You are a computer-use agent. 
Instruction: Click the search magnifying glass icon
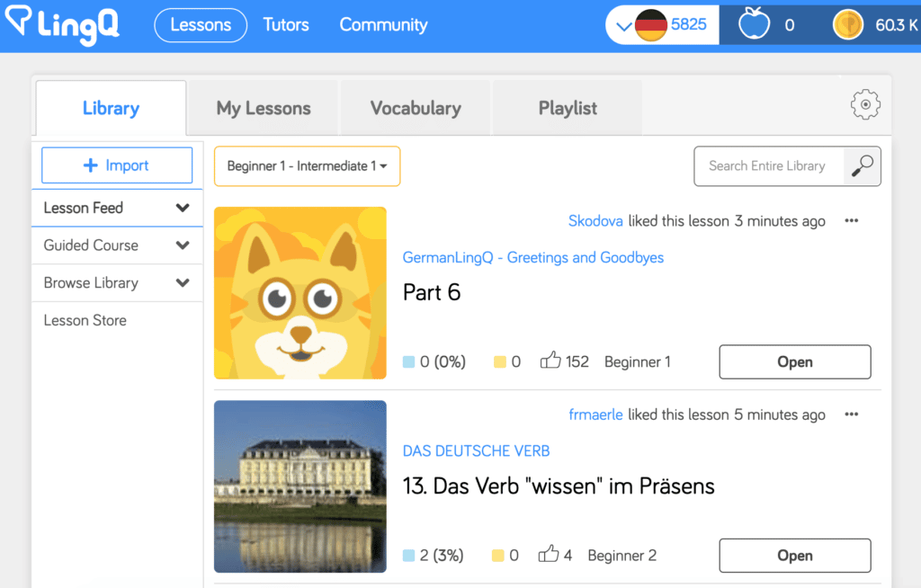coord(862,166)
